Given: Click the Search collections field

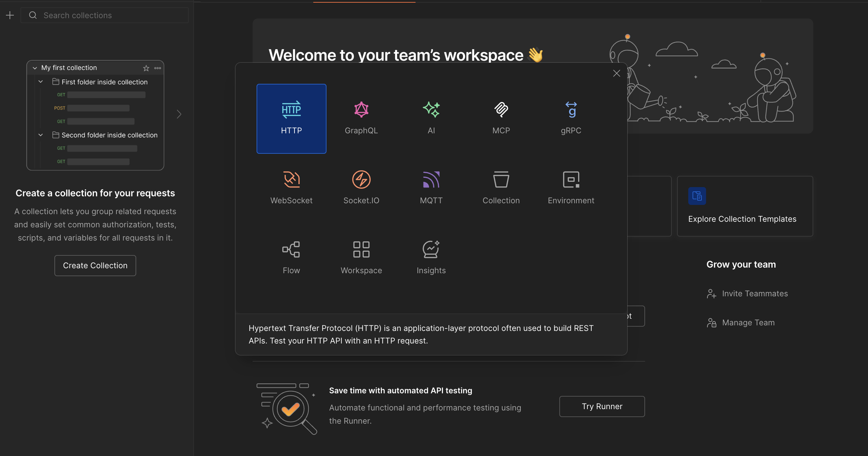Looking at the screenshot, I should (111, 15).
